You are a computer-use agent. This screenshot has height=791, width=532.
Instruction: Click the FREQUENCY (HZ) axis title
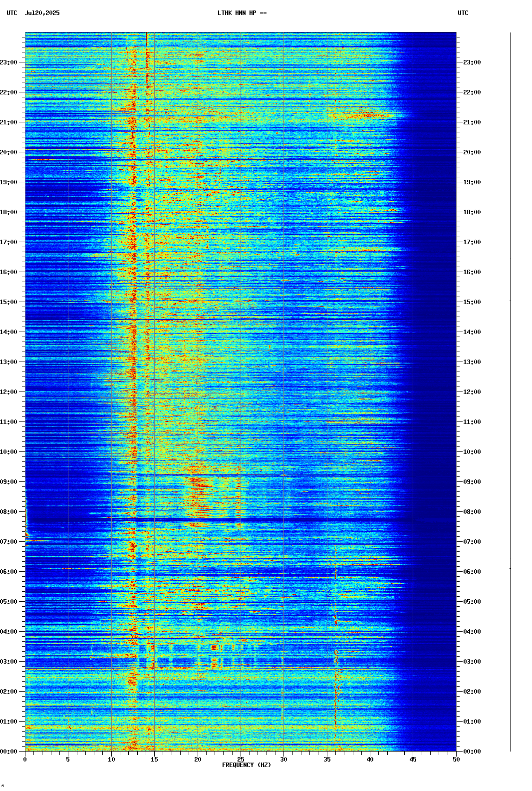(x=247, y=765)
